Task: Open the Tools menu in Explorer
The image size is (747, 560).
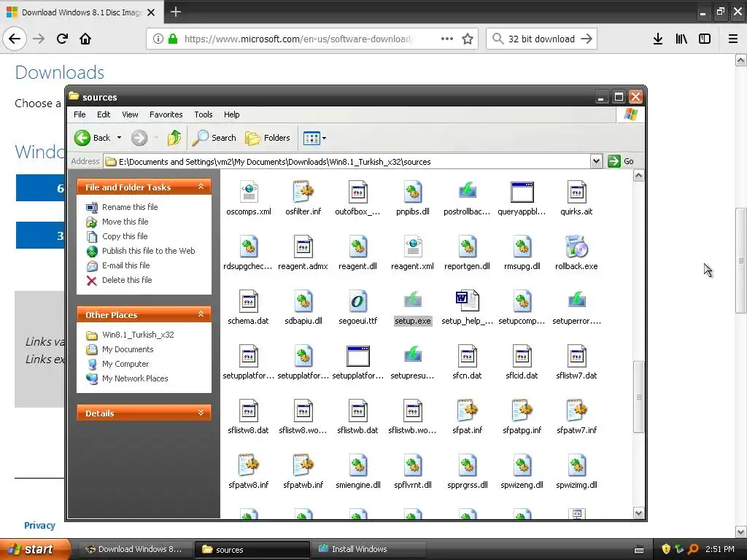Action: pos(204,114)
